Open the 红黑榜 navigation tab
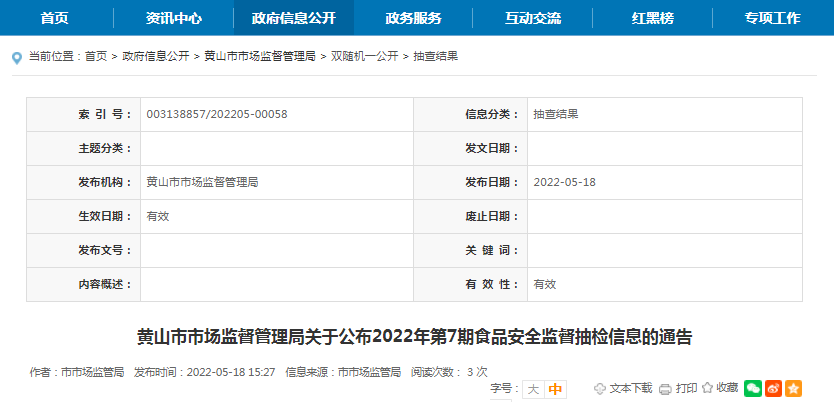Screen dimensions: 834x402 click(653, 18)
